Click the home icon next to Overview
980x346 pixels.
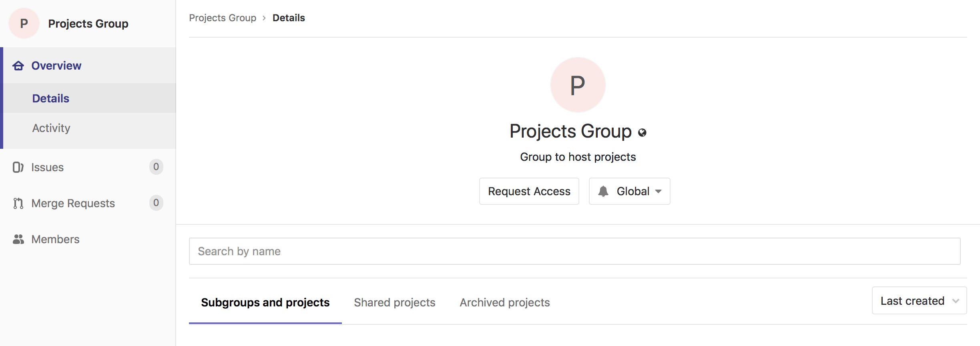[18, 65]
